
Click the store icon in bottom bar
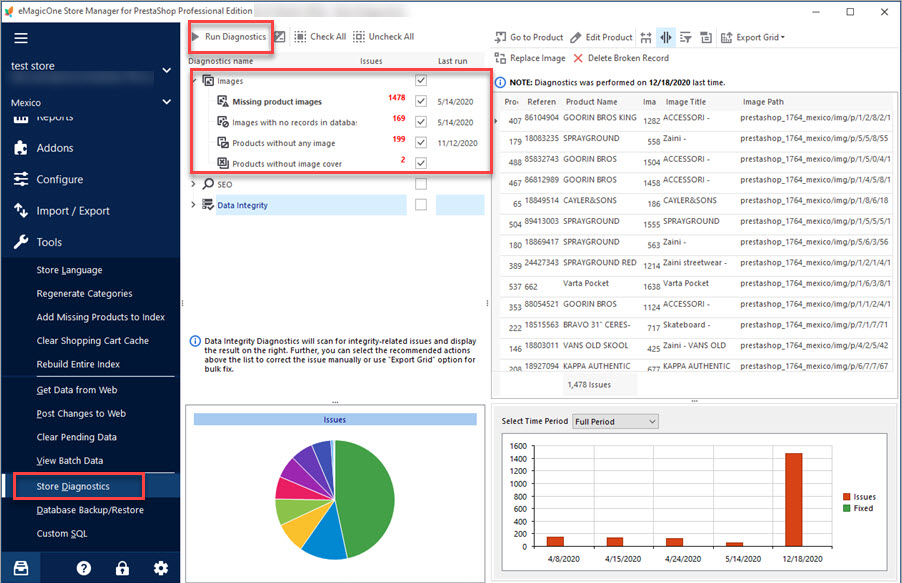[21, 568]
